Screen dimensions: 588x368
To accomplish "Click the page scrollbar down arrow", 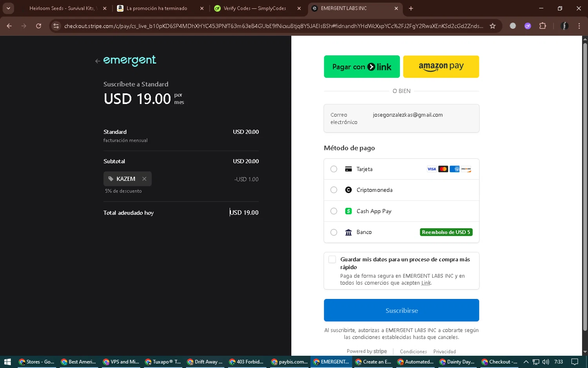I will [x=585, y=352].
